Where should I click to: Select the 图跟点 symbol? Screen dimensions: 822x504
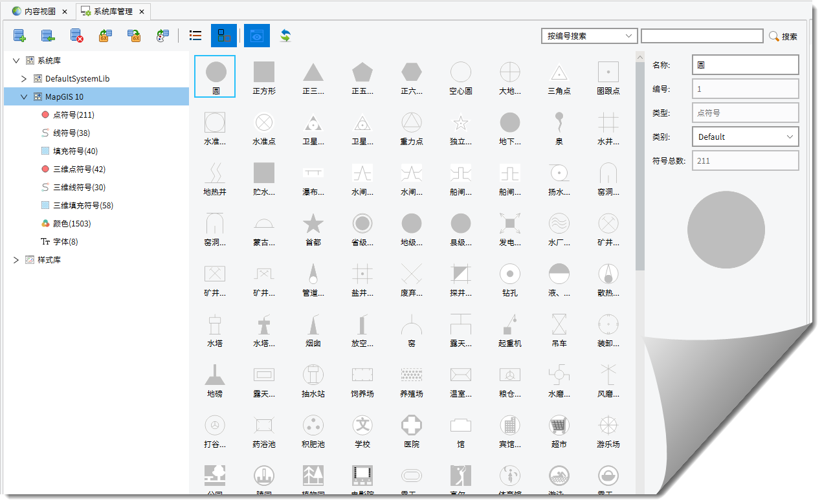[608, 76]
